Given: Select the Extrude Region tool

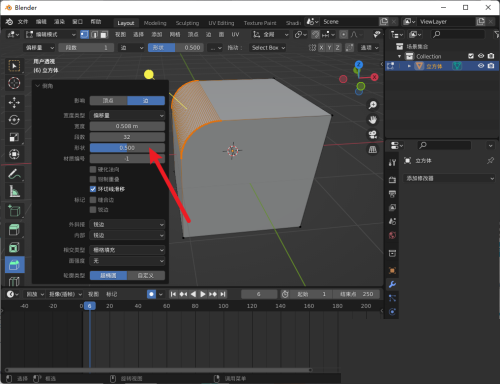Looking at the screenshot, I should (x=14, y=230).
